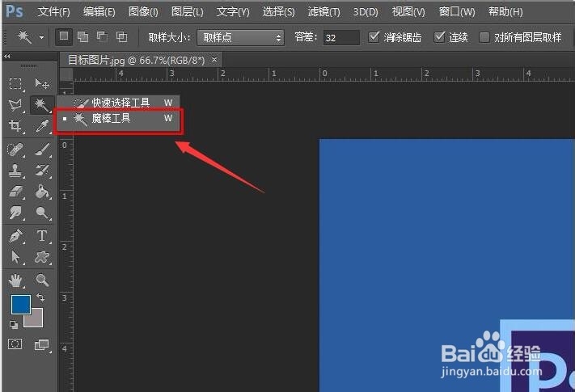Open the 编辑(E) menu
The image size is (575, 392).
tap(99, 12)
